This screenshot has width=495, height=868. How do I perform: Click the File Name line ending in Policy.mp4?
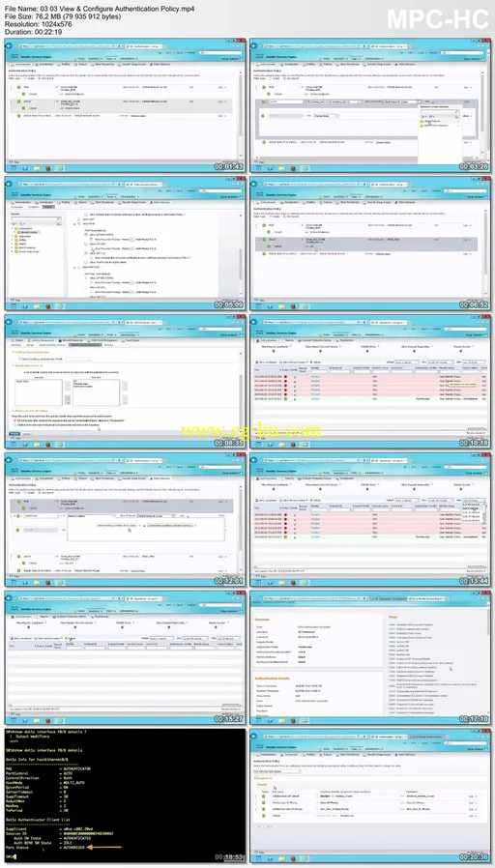point(100,9)
